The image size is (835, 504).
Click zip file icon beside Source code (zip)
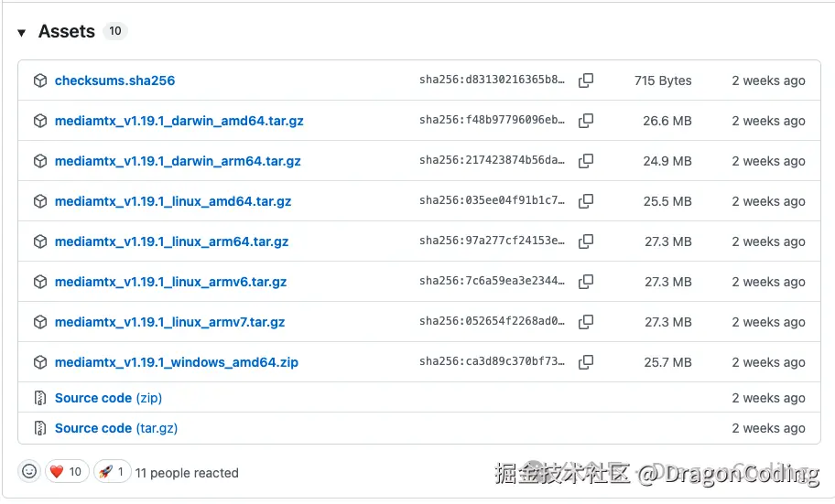click(x=40, y=398)
